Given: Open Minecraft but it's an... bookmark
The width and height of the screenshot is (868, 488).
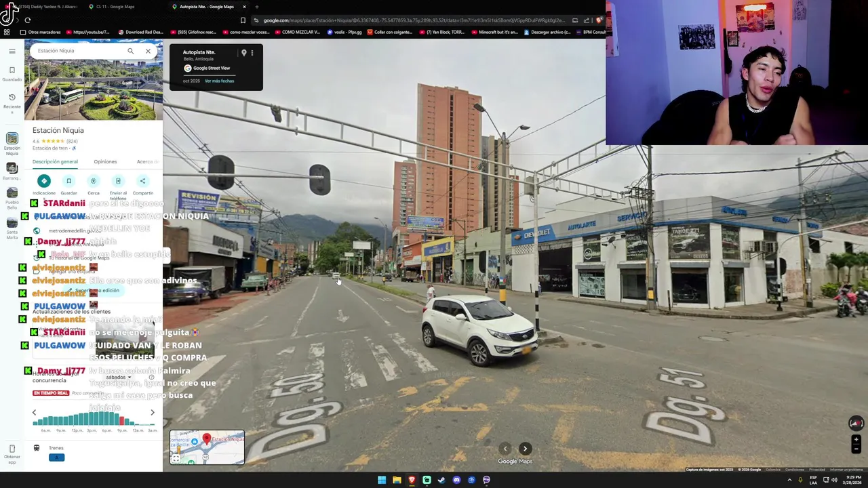Looking at the screenshot, I should coord(494,32).
